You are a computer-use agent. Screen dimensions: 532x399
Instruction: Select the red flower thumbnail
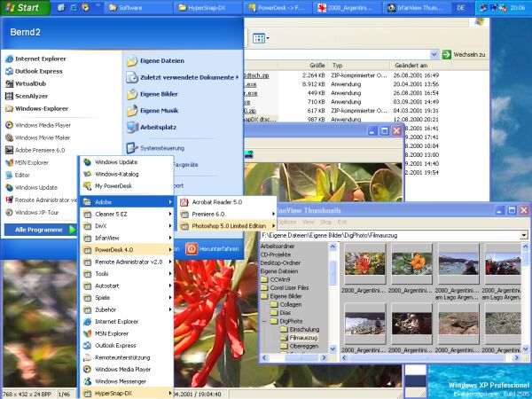(x=364, y=263)
